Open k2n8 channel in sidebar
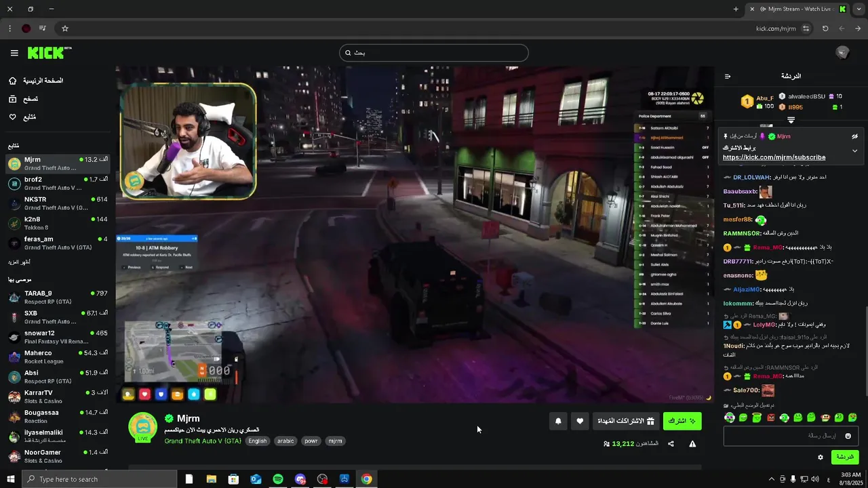868x488 pixels. [58, 223]
